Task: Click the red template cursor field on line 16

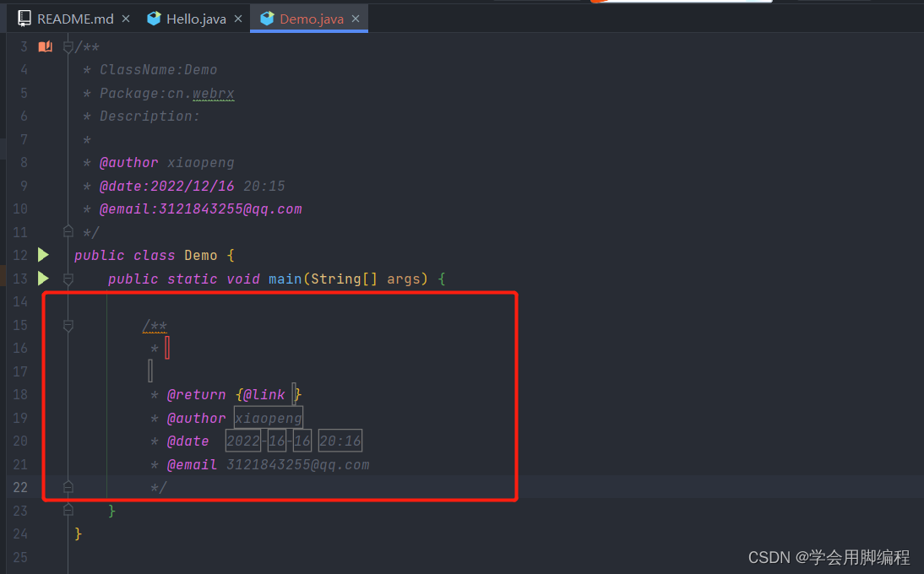Action: pyautogui.click(x=167, y=347)
